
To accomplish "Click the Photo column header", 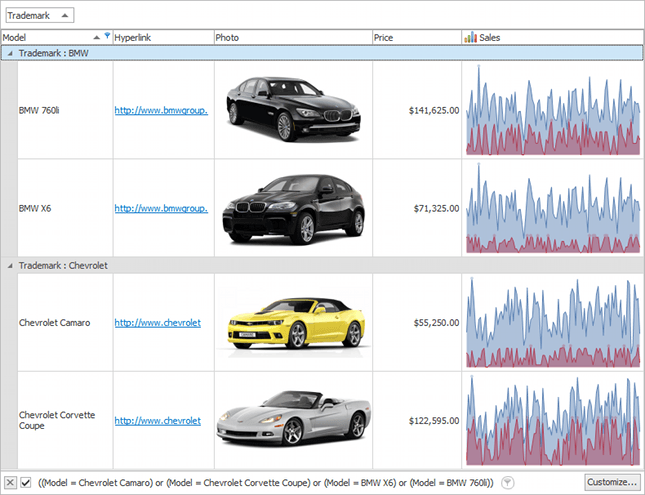I will click(292, 37).
